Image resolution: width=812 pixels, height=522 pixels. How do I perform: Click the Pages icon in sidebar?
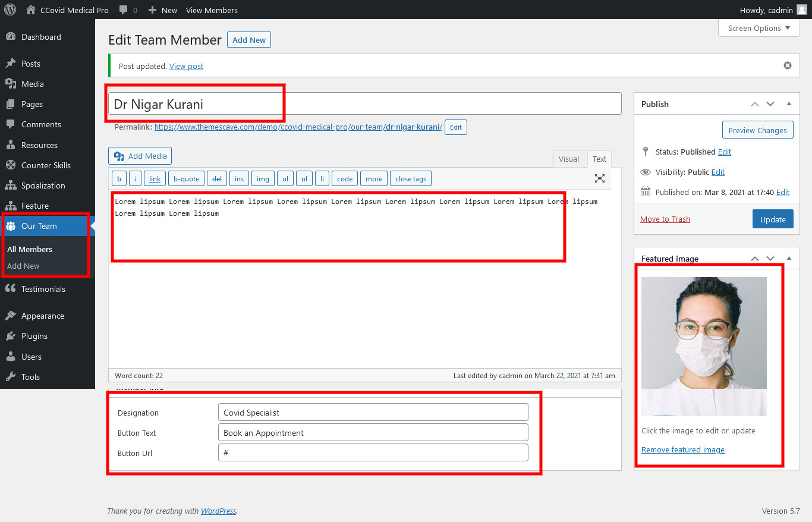11,104
